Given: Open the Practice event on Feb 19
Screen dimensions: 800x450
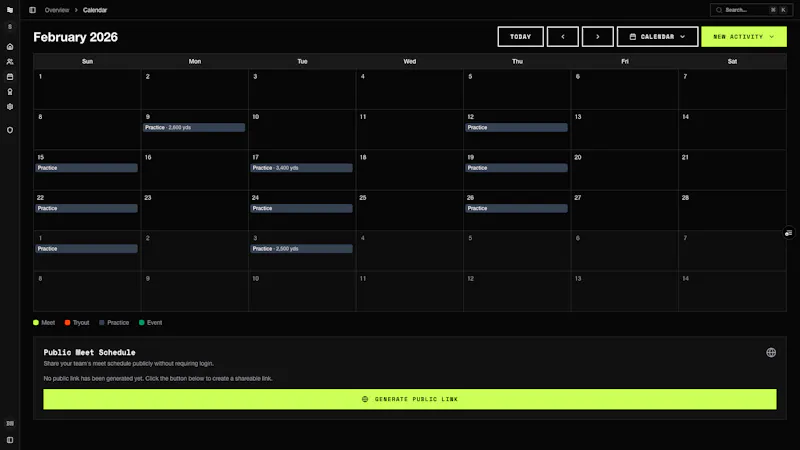Looking at the screenshot, I should click(x=516, y=168).
